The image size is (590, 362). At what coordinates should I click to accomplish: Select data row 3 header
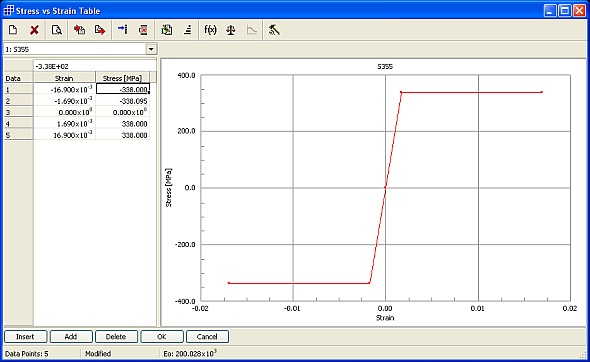pos(18,112)
